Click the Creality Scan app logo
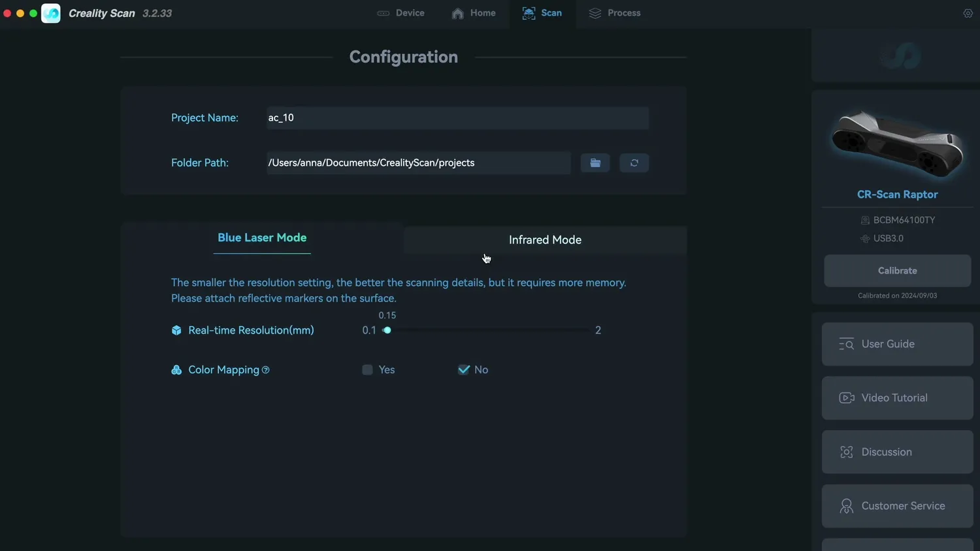 tap(51, 13)
